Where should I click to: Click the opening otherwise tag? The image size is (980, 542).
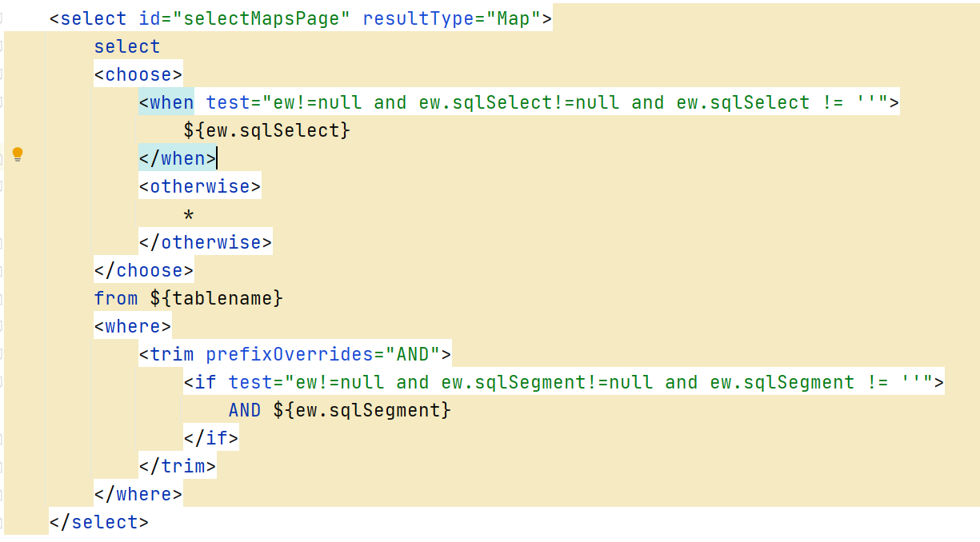pos(199,186)
